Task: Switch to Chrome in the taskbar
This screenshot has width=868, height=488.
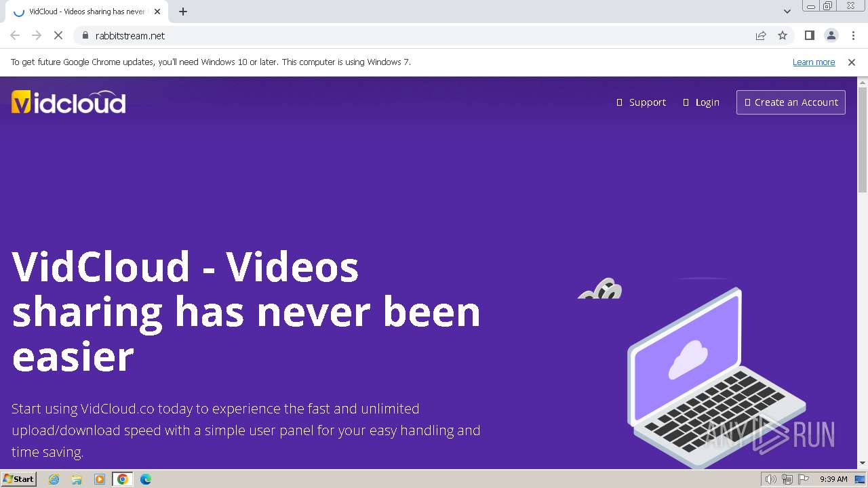Action: 123,479
